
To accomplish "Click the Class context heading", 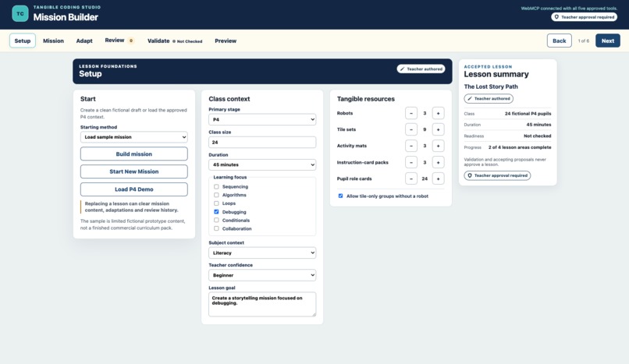I will click(229, 99).
